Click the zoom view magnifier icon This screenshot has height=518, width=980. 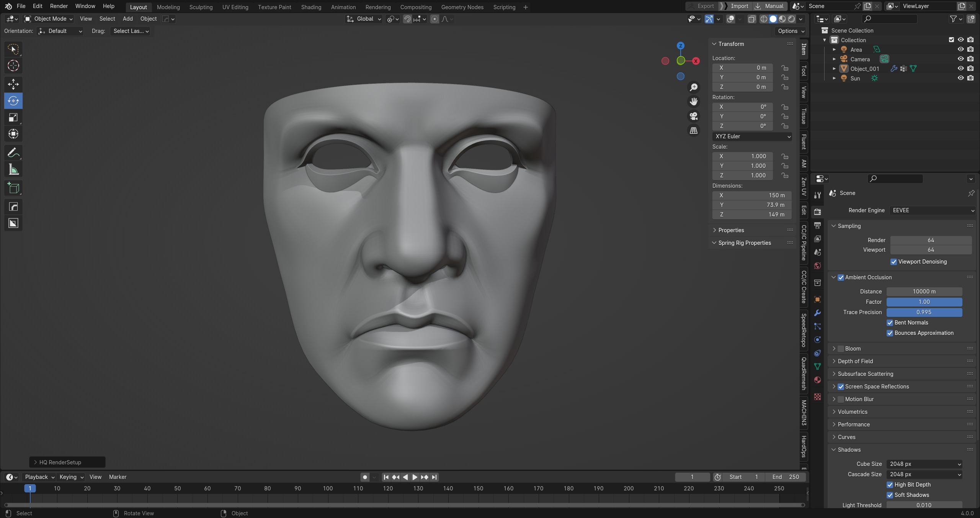[693, 87]
